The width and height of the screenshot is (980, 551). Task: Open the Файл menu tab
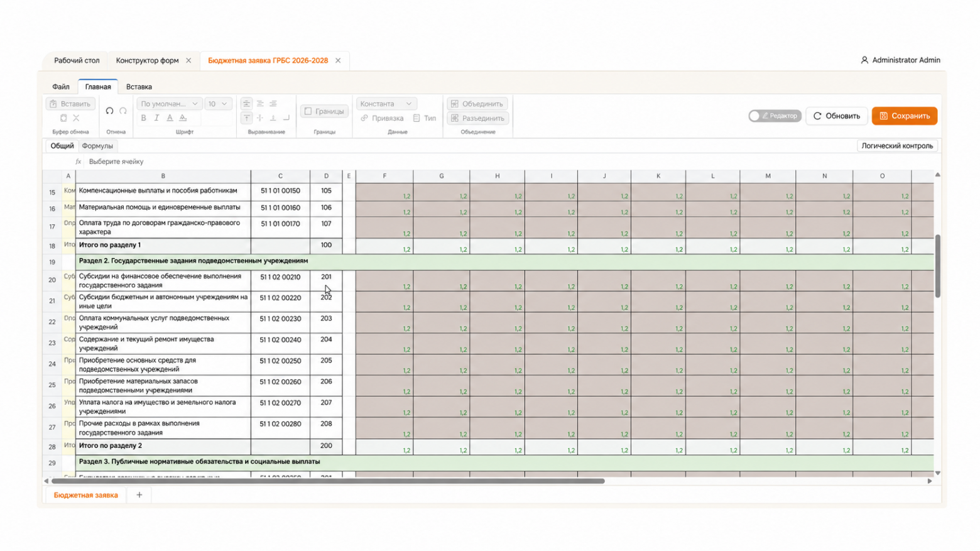(61, 87)
